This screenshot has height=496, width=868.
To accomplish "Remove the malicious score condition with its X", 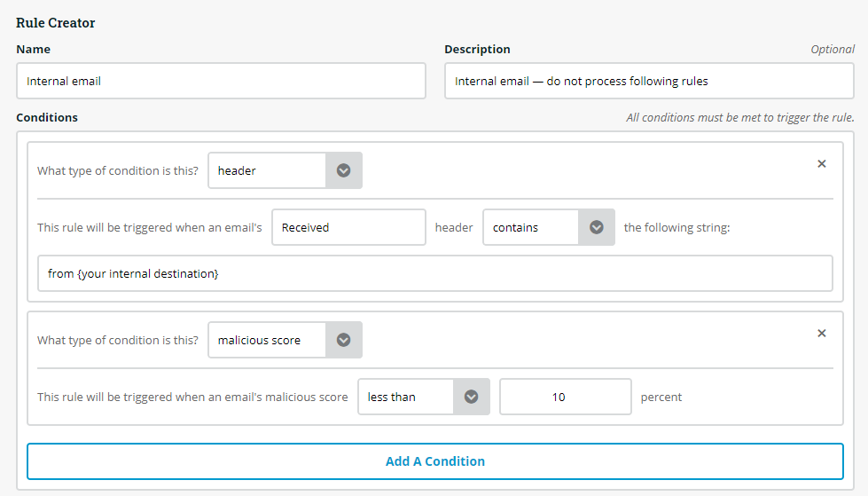I will tap(821, 334).
